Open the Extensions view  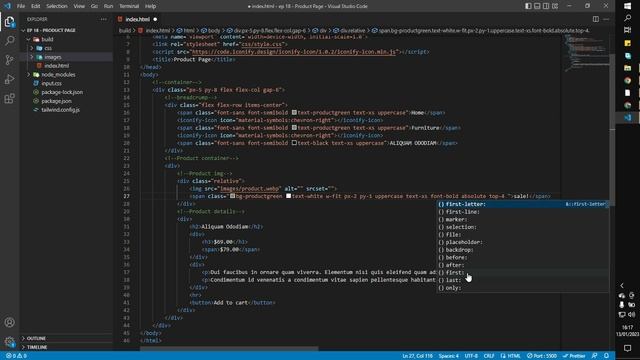[9, 98]
